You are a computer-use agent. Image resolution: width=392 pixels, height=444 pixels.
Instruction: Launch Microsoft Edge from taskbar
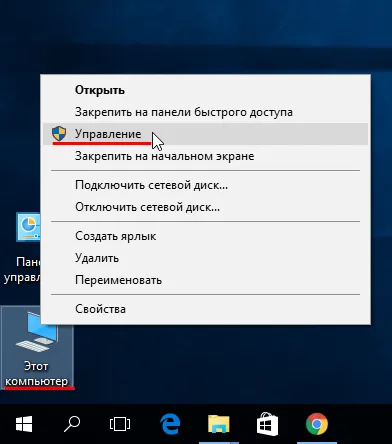(x=170, y=424)
